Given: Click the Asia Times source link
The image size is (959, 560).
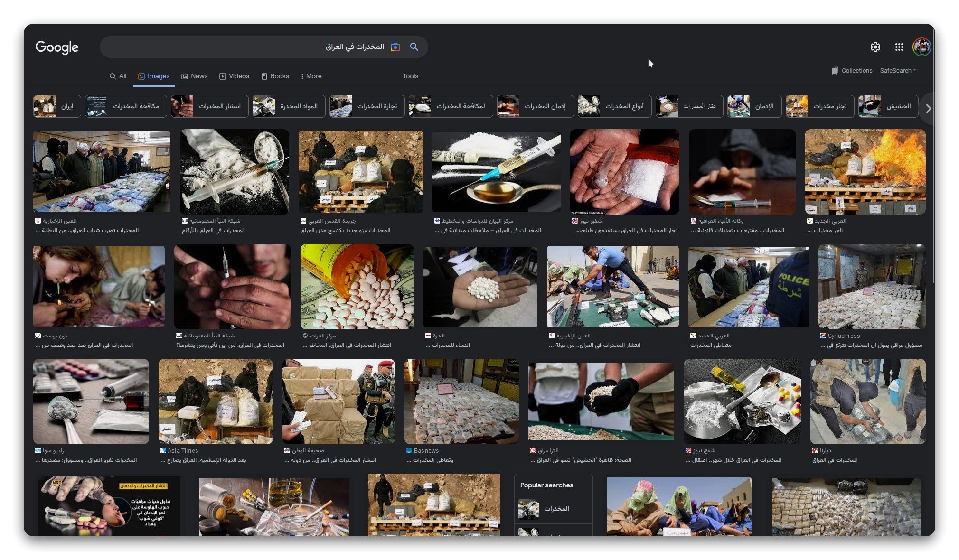Looking at the screenshot, I should pyautogui.click(x=179, y=450).
